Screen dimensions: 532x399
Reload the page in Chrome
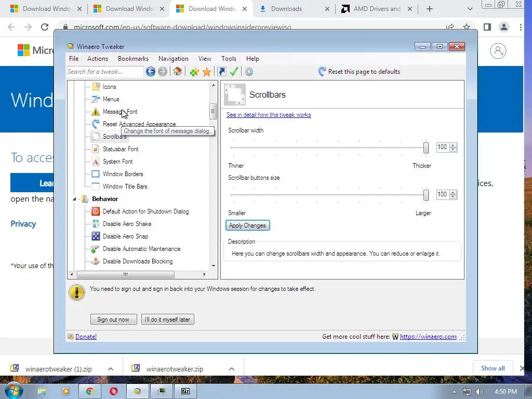click(45, 27)
